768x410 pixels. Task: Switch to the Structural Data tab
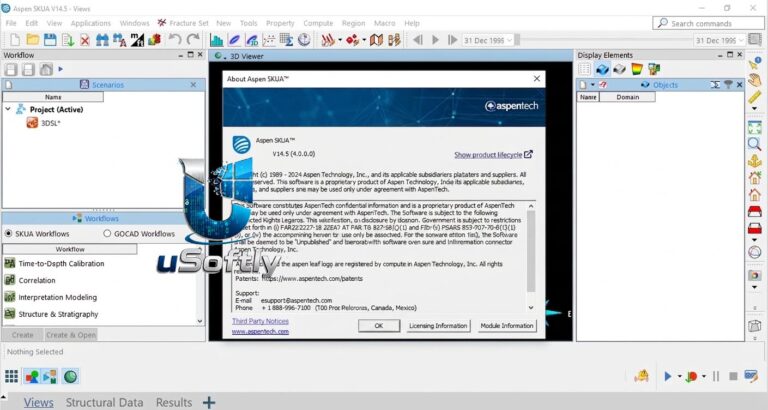coord(104,402)
